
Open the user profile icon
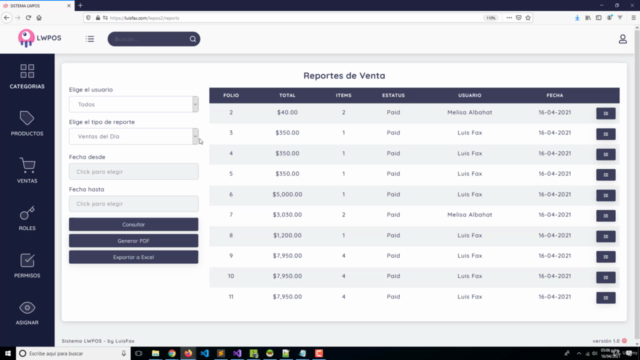click(x=622, y=39)
